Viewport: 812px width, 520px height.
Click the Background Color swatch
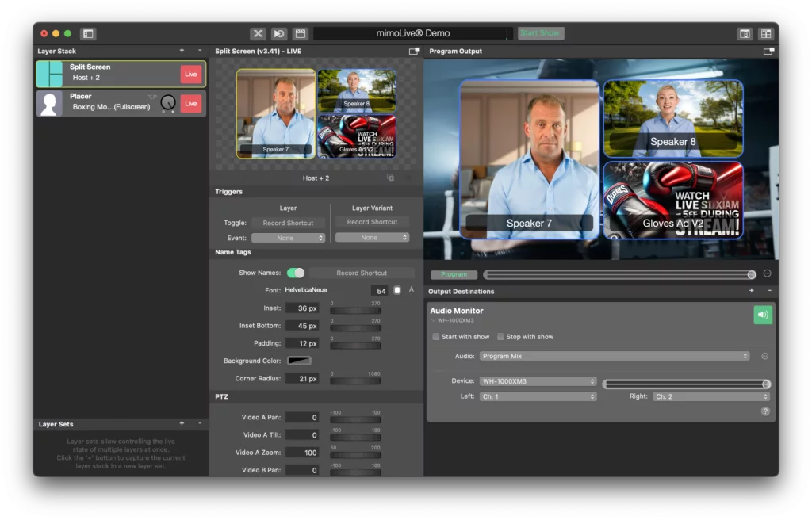pyautogui.click(x=299, y=361)
